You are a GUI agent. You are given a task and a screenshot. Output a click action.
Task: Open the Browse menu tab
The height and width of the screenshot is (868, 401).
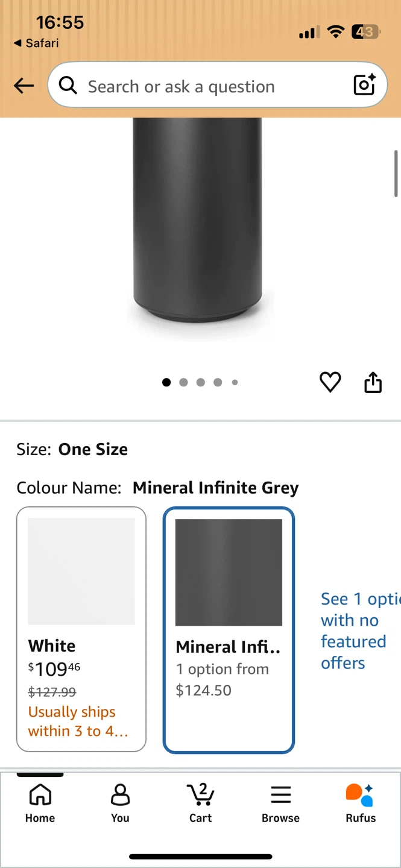tap(280, 802)
